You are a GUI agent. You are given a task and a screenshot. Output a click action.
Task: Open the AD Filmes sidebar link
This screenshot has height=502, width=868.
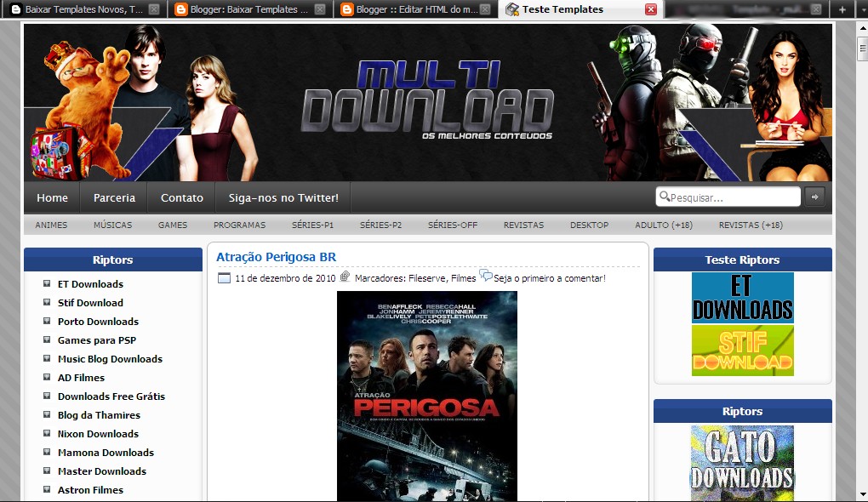coord(82,378)
